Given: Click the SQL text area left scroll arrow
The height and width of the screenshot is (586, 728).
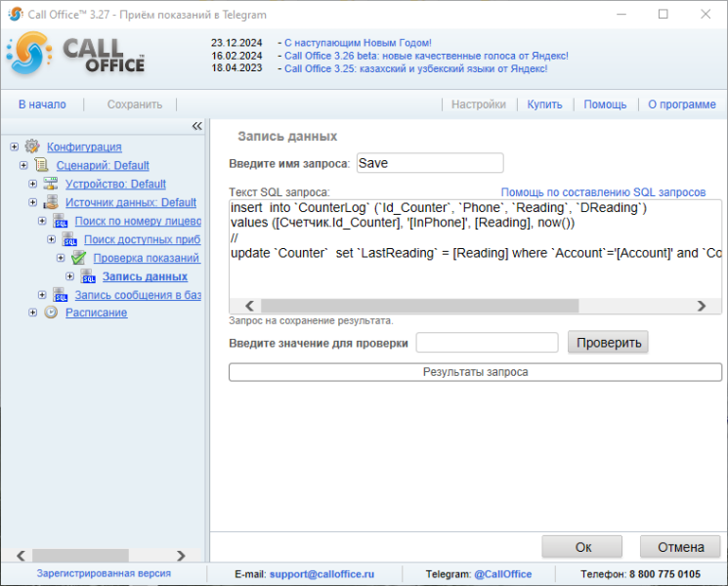Looking at the screenshot, I should pyautogui.click(x=250, y=306).
